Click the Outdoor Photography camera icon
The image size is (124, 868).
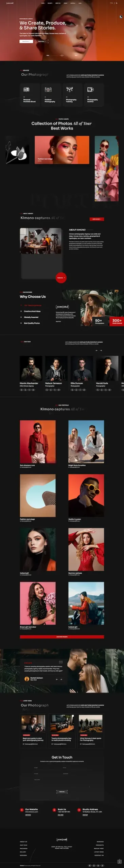point(48,90)
